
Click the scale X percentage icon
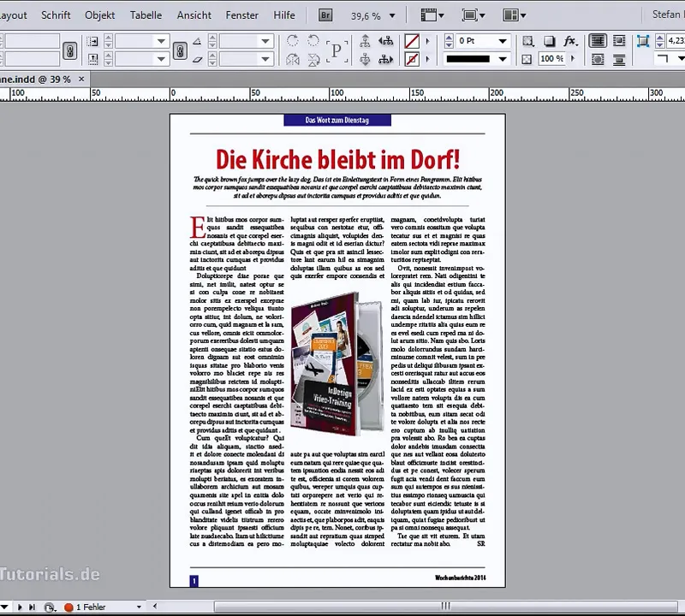point(92,41)
